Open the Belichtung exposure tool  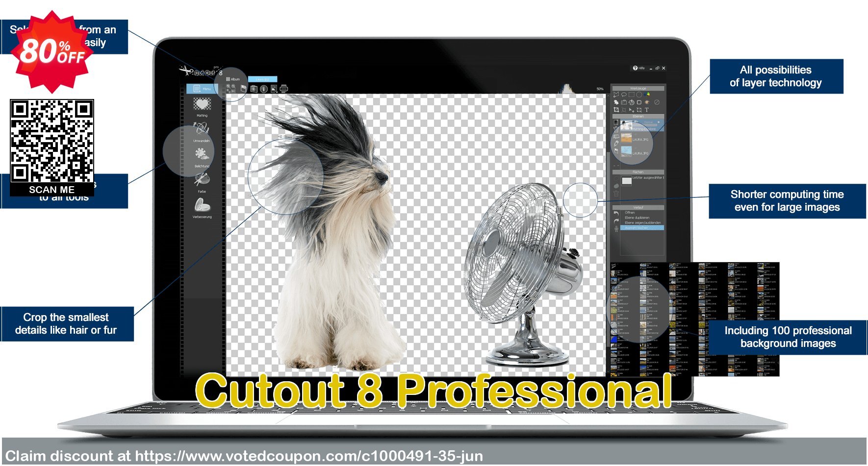point(202,155)
